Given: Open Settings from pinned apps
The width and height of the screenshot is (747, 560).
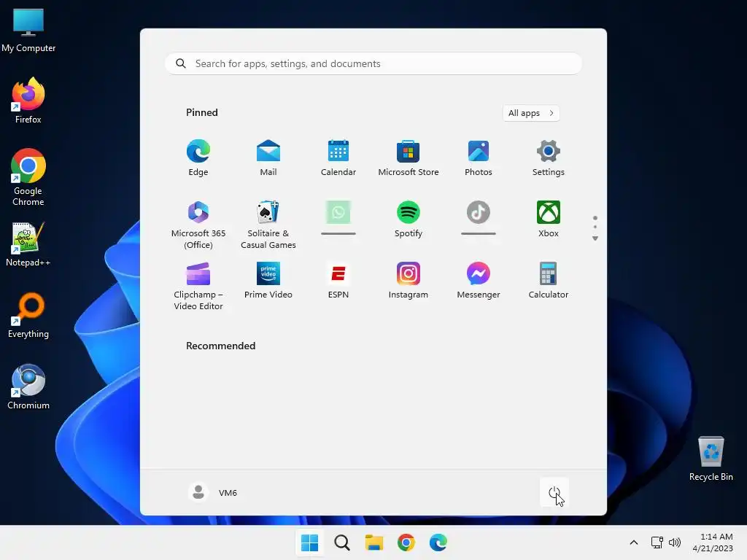Looking at the screenshot, I should click(549, 158).
